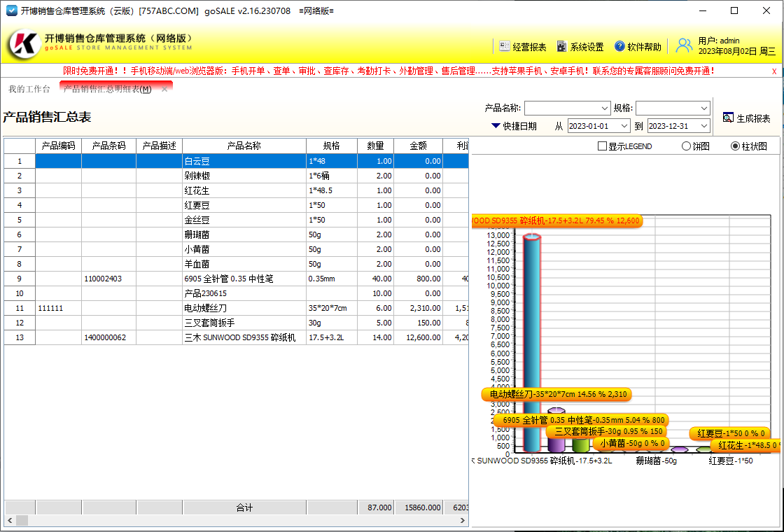Screen dimensions: 784x532
Task: Expand the 产品名称 dropdown
Action: [605, 108]
